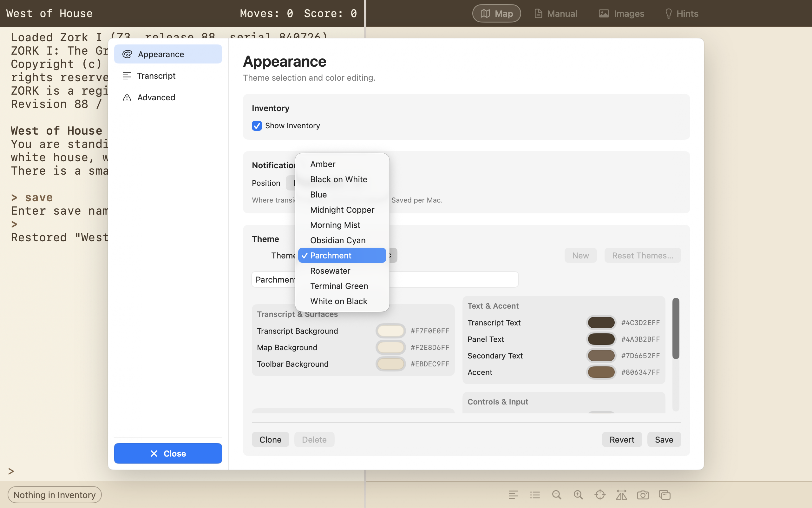Choose the Blue theme option

click(342, 195)
